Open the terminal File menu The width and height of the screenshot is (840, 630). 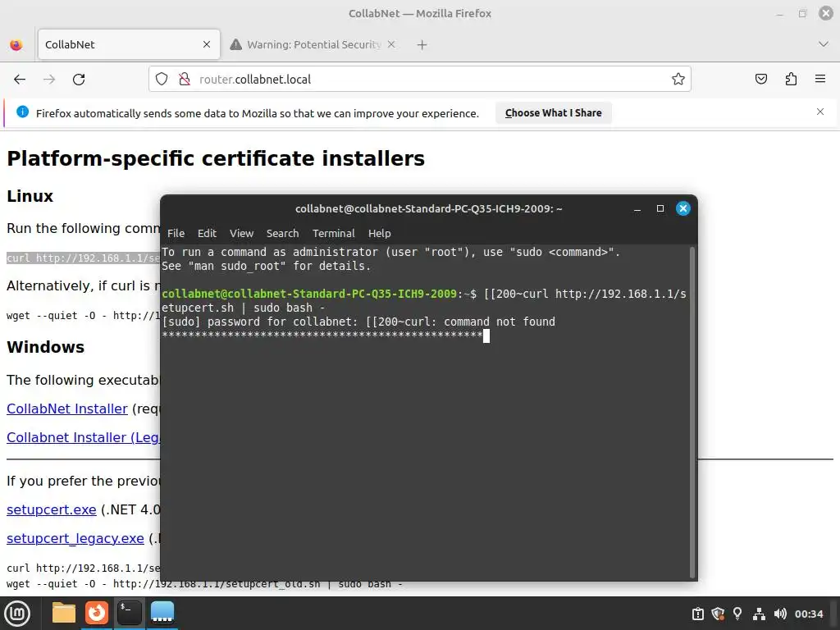(x=176, y=234)
